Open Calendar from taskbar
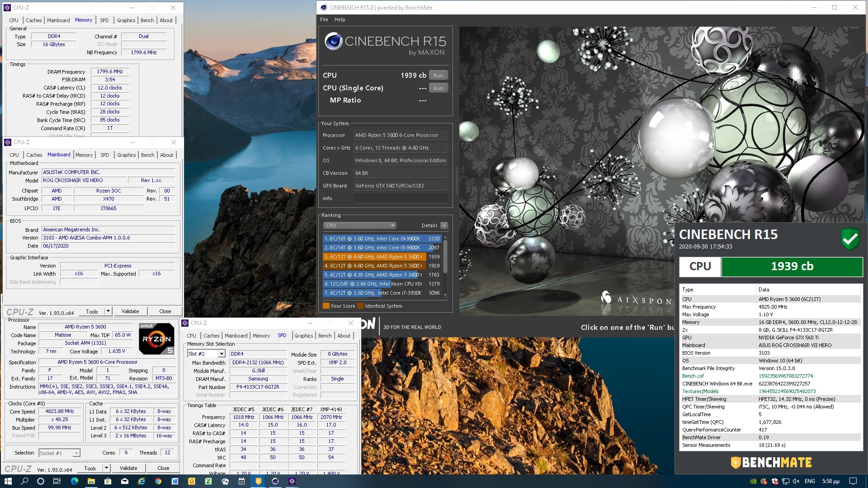868x488 pixels. (242, 481)
